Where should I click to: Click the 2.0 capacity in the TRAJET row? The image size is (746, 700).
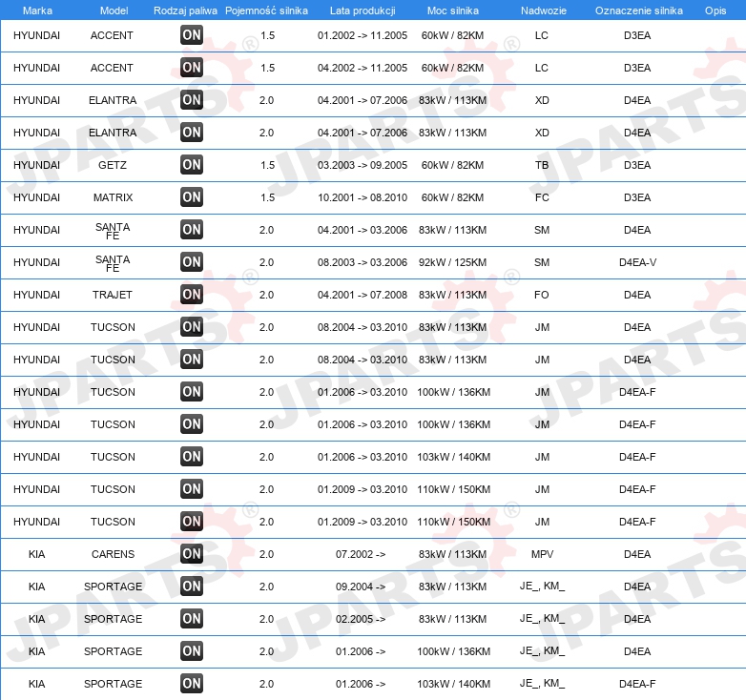tap(266, 295)
